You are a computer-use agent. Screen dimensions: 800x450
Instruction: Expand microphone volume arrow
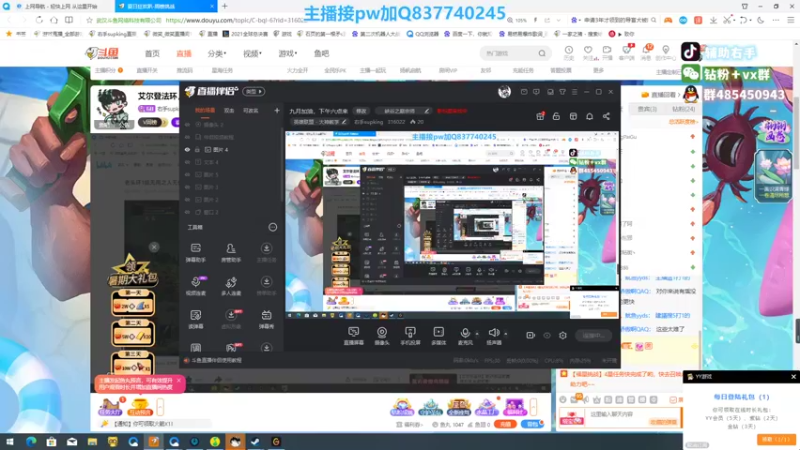(x=477, y=334)
